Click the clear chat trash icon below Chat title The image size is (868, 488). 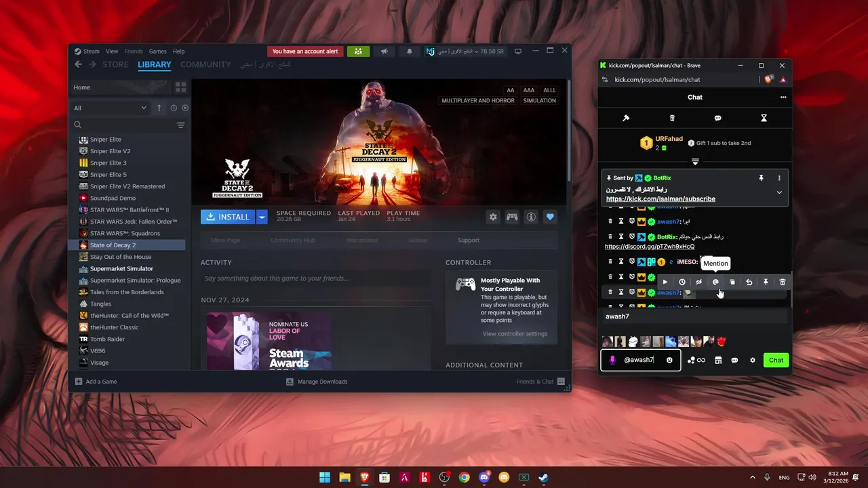(x=672, y=118)
